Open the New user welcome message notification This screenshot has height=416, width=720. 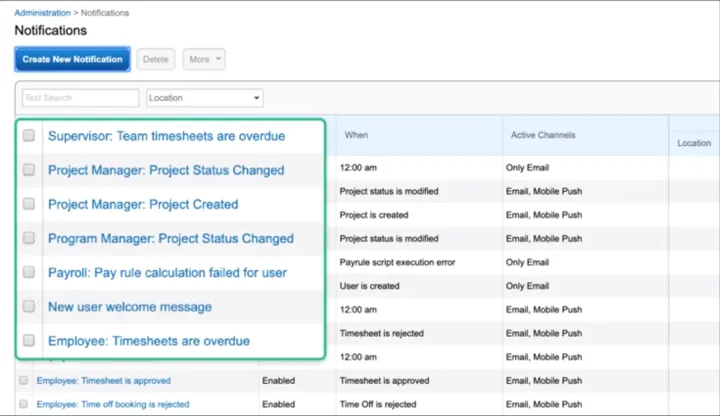pyautogui.click(x=130, y=307)
